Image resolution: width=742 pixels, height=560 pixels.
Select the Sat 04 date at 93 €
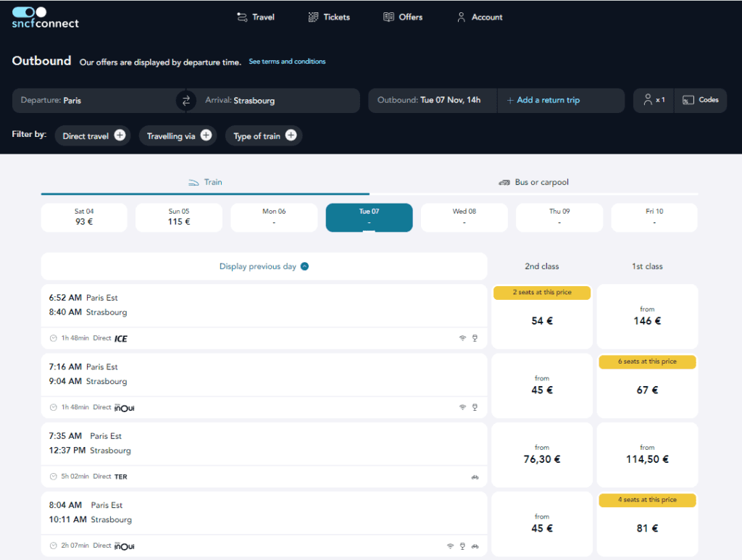click(84, 217)
